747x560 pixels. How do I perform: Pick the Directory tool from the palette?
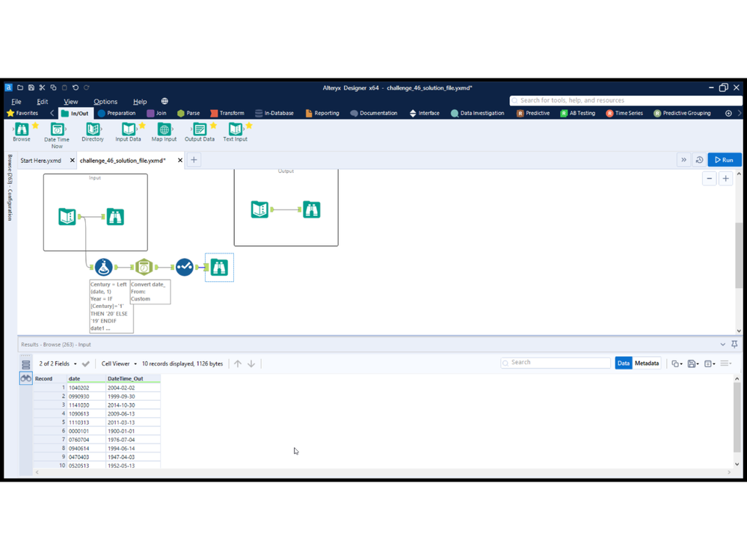point(93,132)
